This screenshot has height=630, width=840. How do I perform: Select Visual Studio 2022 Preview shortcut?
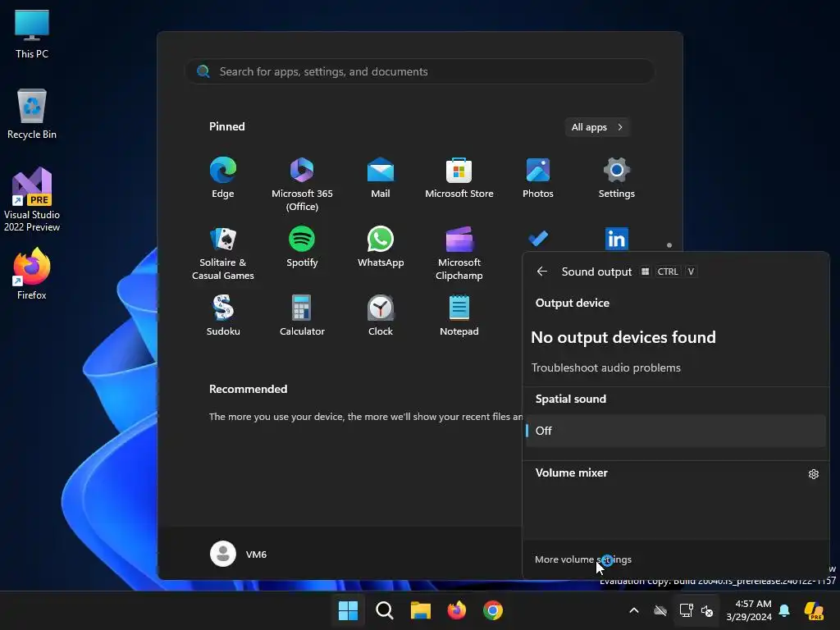32,199
